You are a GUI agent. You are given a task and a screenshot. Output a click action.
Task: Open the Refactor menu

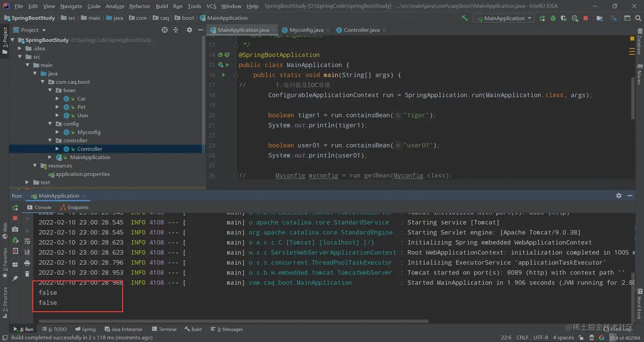tap(140, 6)
